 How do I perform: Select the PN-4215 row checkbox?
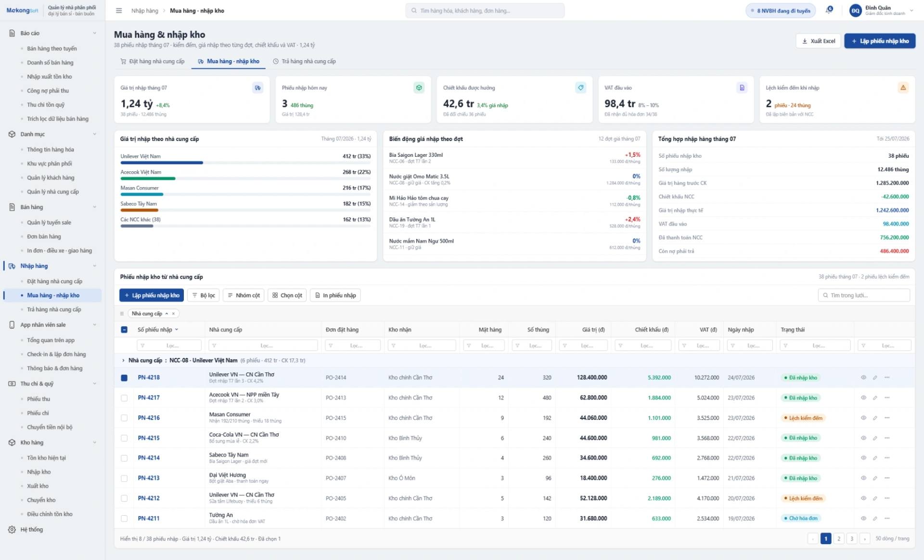point(124,438)
